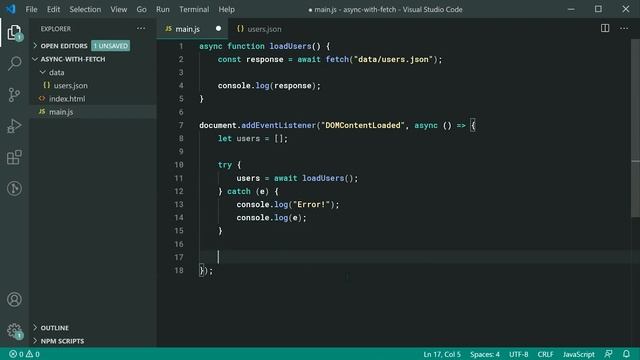Click the catch keyword on line 12
Viewport: 640px width, 360px height.
pyautogui.click(x=239, y=191)
